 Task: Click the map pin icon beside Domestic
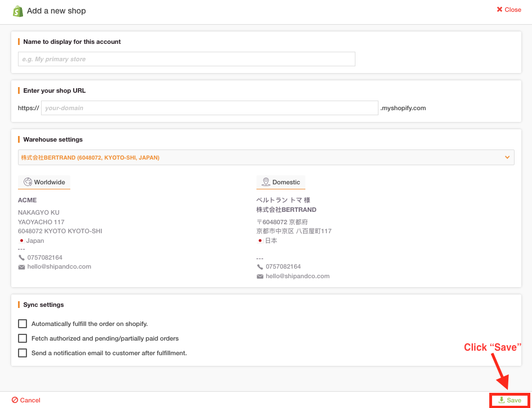tap(265, 182)
